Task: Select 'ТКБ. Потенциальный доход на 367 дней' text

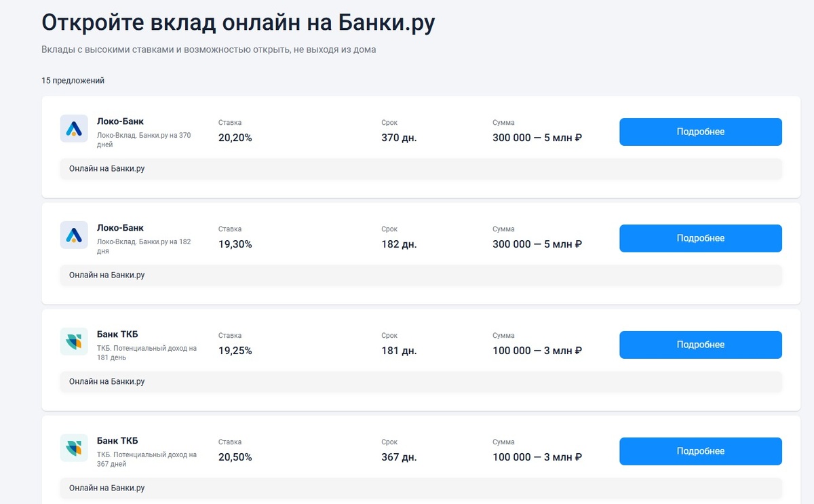Action: tap(147, 459)
